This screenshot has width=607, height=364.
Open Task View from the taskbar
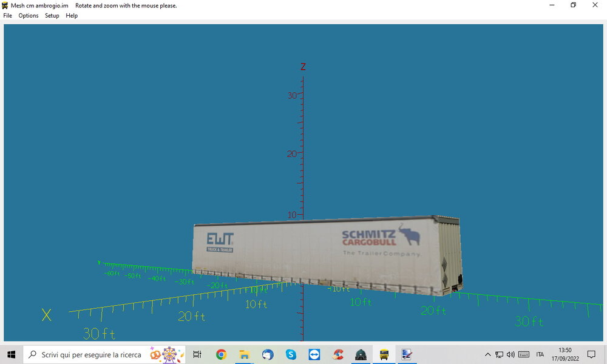click(197, 354)
